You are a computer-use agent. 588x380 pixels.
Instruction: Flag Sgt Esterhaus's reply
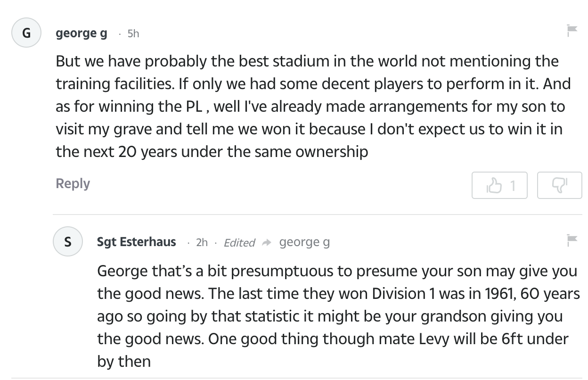click(572, 240)
